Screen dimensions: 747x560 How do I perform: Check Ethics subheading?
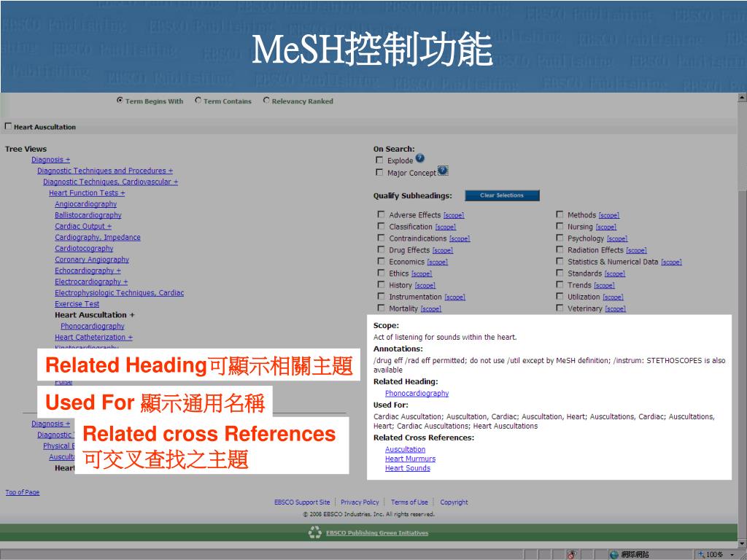[381, 273]
